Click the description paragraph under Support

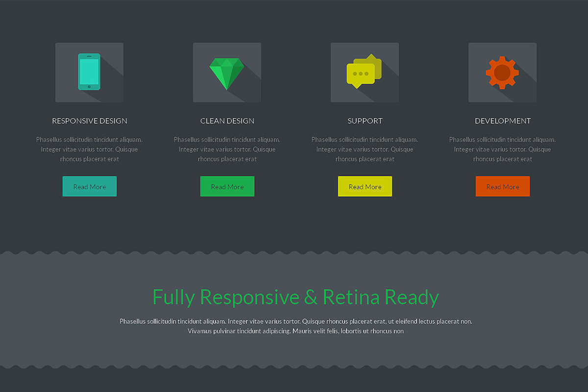click(x=365, y=149)
